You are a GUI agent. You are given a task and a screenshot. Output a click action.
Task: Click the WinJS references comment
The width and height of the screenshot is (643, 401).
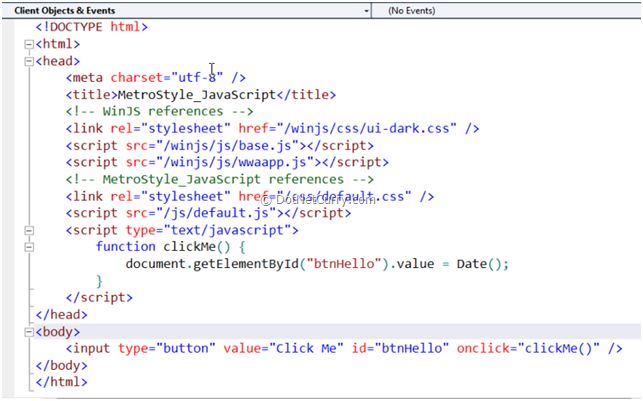[x=160, y=112]
